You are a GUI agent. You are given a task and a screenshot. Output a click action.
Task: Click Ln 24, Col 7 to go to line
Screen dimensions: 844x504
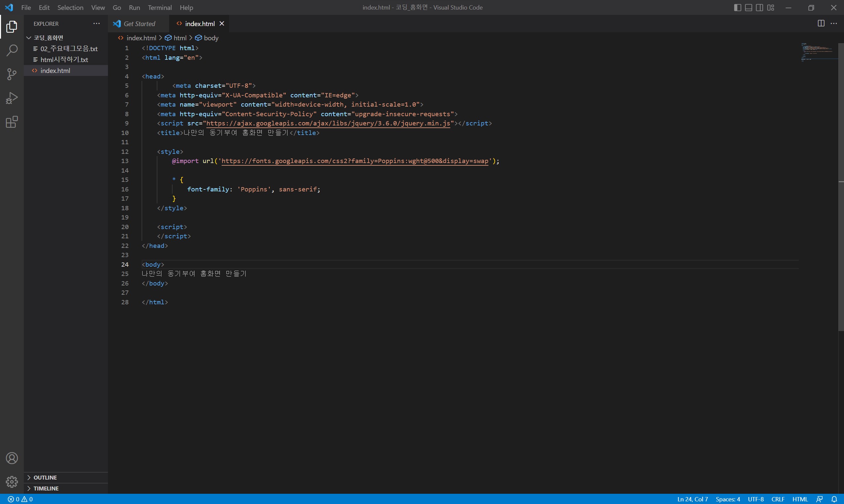[x=692, y=499]
